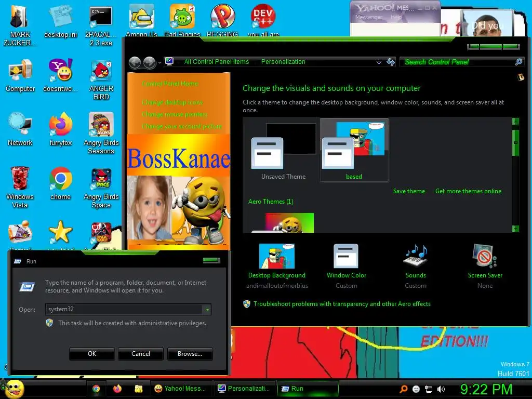This screenshot has width=532, height=399.
Task: Click Browse... in the Run dialog
Action: click(x=190, y=354)
